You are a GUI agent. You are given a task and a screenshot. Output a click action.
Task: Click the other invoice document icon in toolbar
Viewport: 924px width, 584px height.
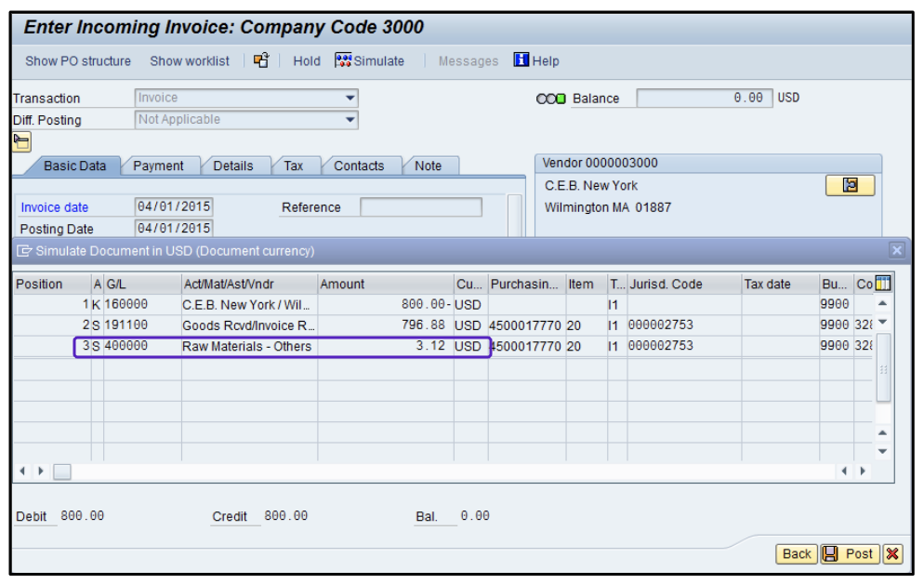click(x=261, y=60)
